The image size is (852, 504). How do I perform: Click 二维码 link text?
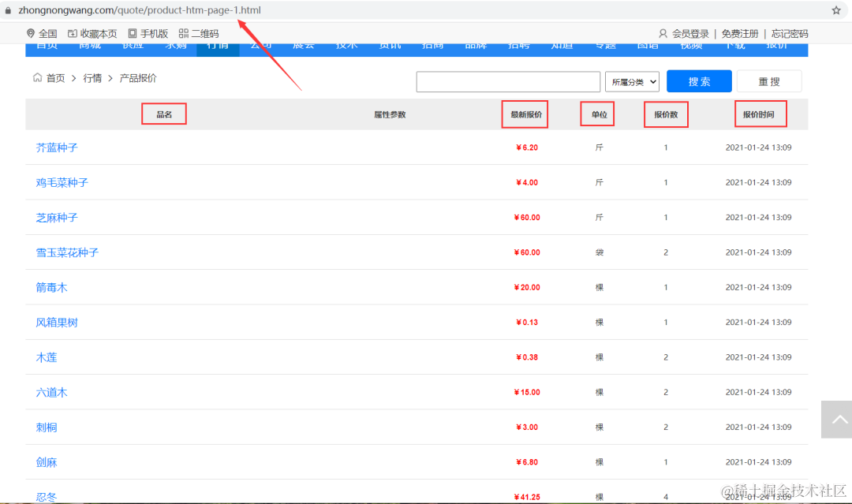[x=205, y=34]
